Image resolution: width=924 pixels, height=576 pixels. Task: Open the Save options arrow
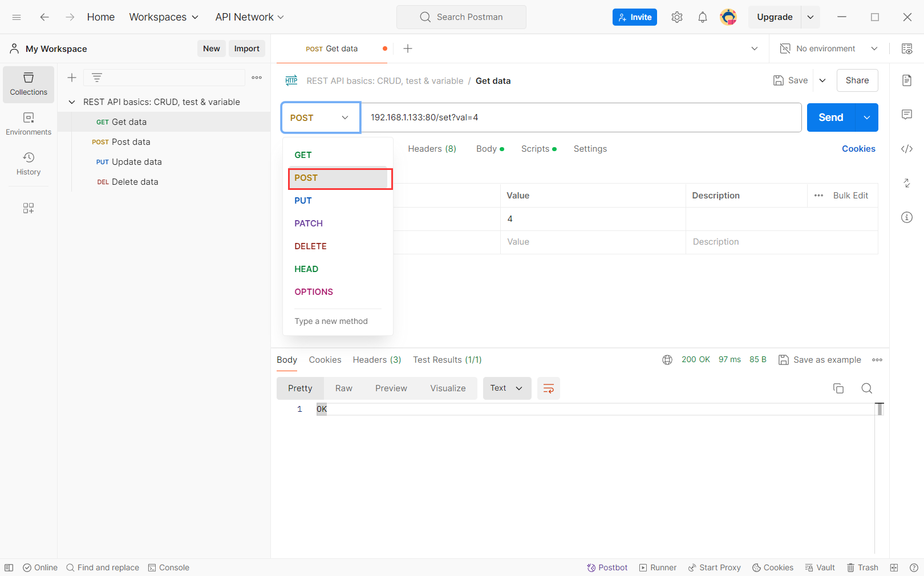pos(822,80)
